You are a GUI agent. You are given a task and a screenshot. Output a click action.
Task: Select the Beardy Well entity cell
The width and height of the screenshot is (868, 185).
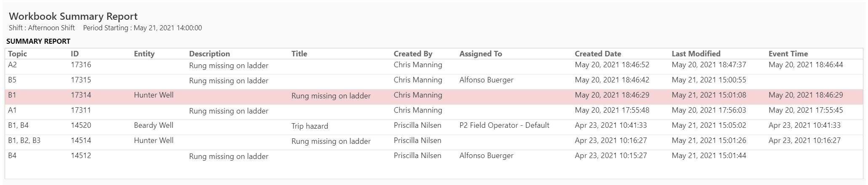tap(153, 125)
